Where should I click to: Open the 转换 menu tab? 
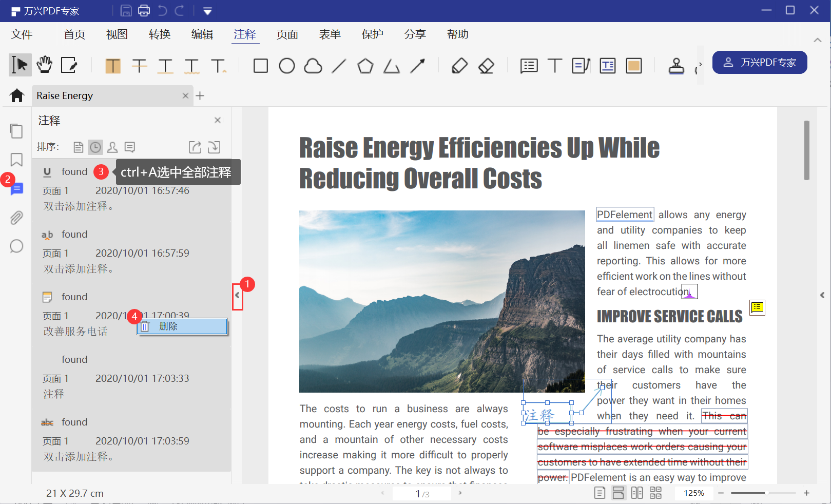[160, 34]
